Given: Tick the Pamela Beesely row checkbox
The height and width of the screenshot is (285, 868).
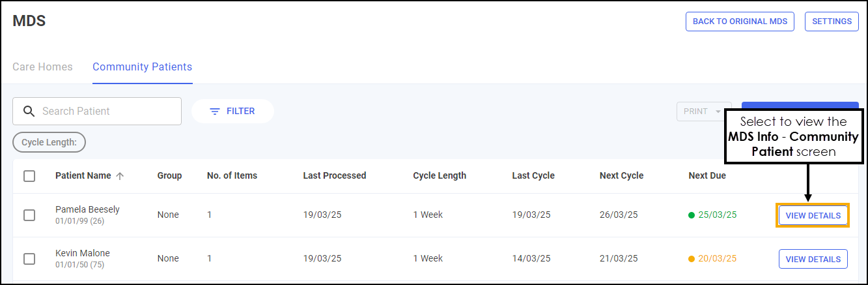Looking at the screenshot, I should tap(29, 215).
